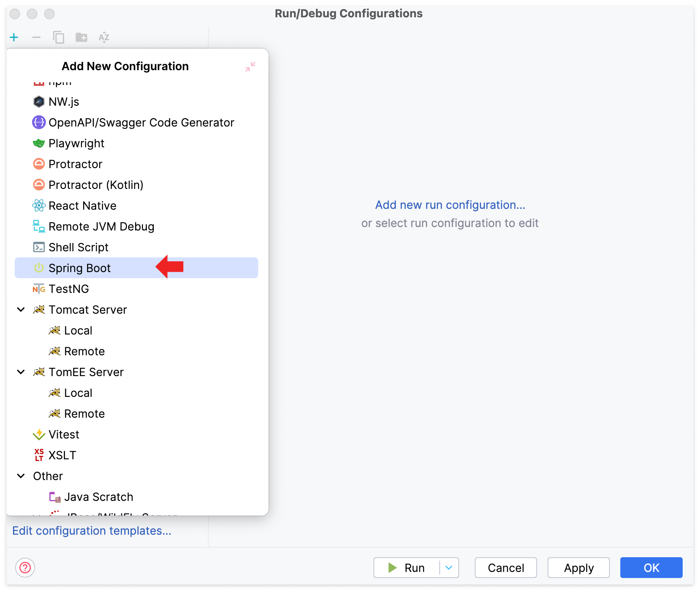Screen dimensions: 700x591
Task: Click the Playwright masks icon
Action: click(39, 143)
